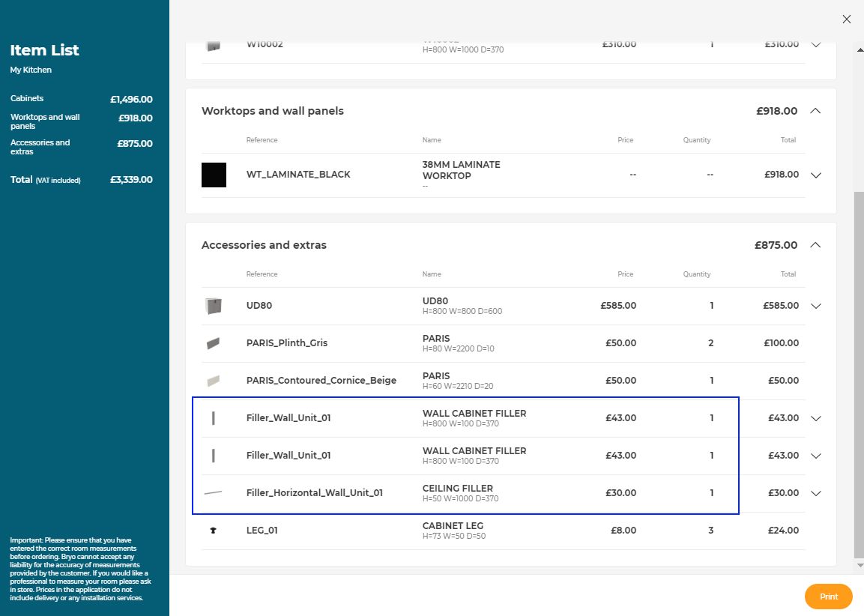Close the item list dialog
Image resolution: width=864 pixels, height=616 pixels.
tap(846, 19)
